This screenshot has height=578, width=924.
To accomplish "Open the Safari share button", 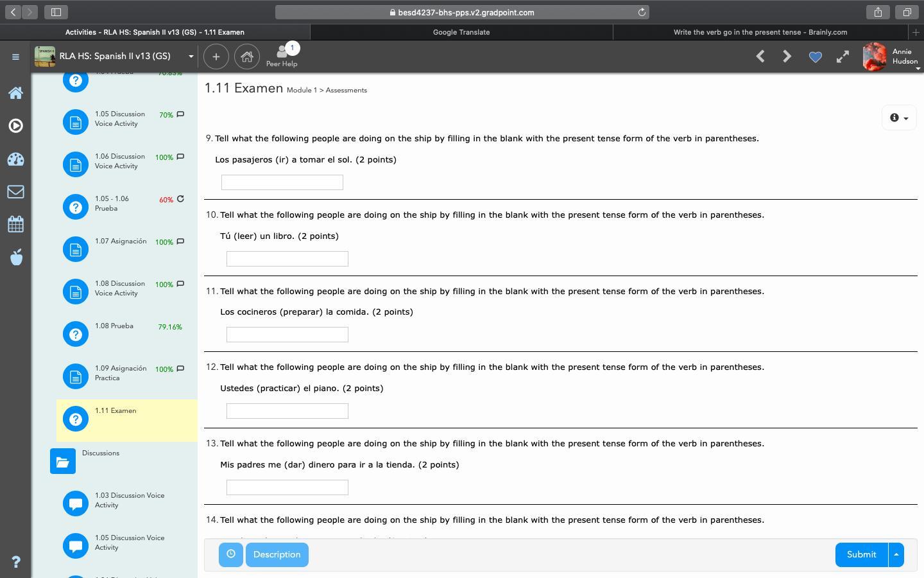I will 878,12.
